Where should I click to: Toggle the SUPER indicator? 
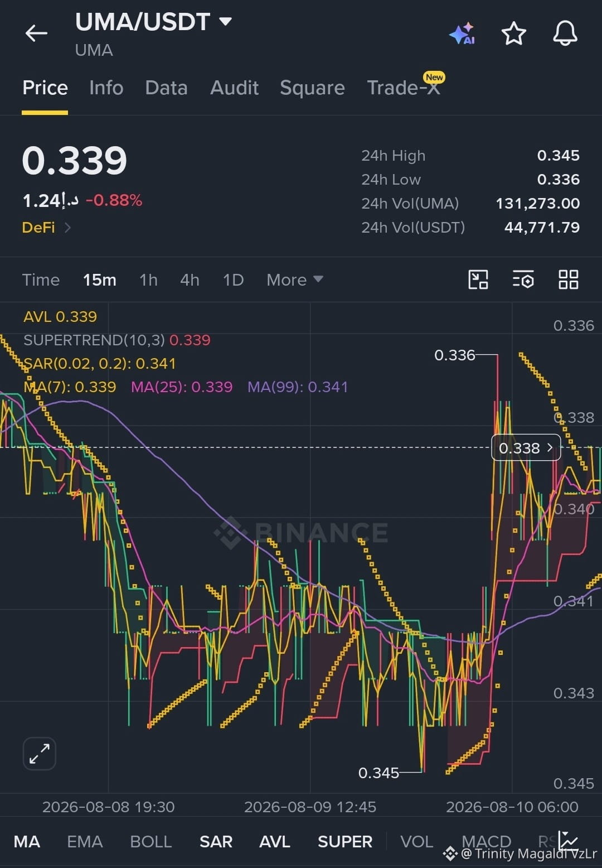pyautogui.click(x=344, y=841)
